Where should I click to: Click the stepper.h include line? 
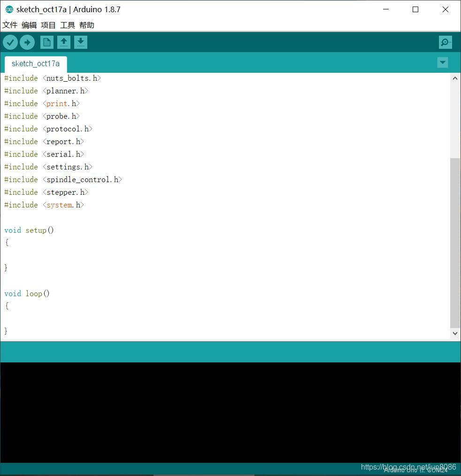pos(46,192)
